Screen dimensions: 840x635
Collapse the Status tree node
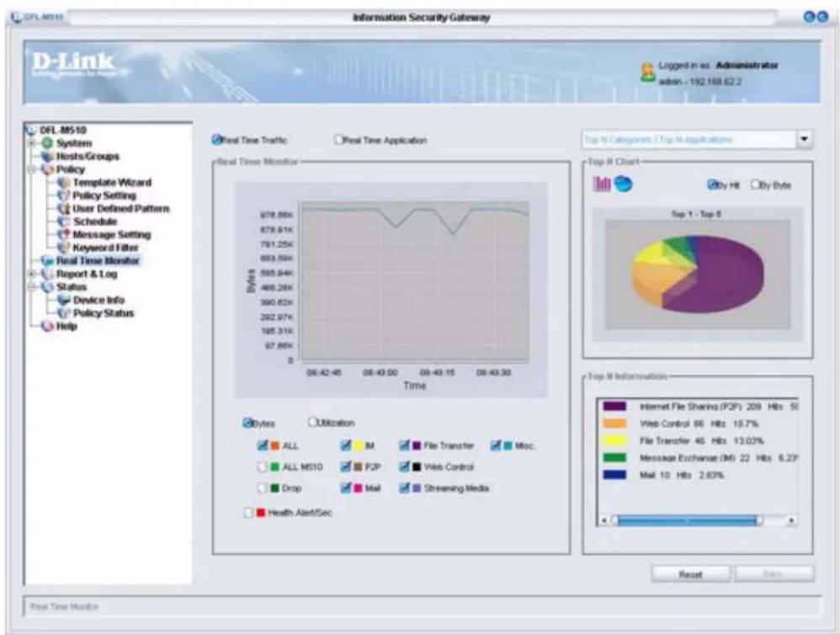click(x=32, y=286)
